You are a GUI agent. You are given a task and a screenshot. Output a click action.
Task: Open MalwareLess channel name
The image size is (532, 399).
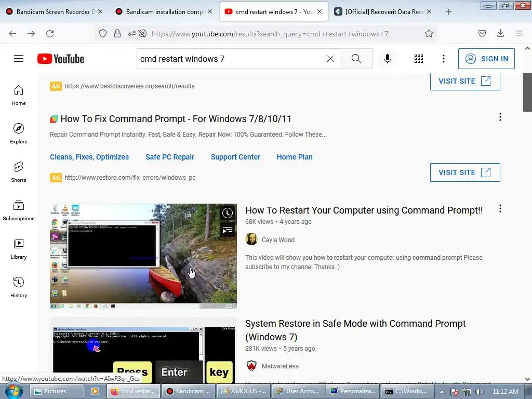(x=280, y=366)
